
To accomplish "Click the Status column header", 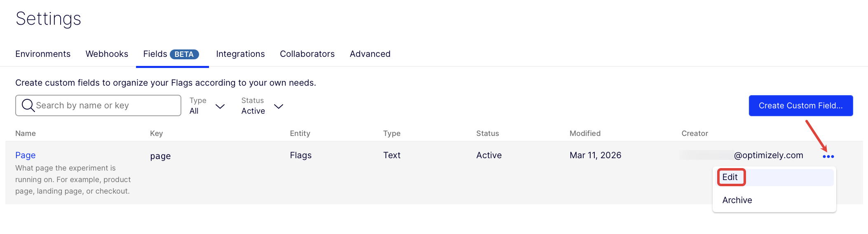I will tap(488, 133).
